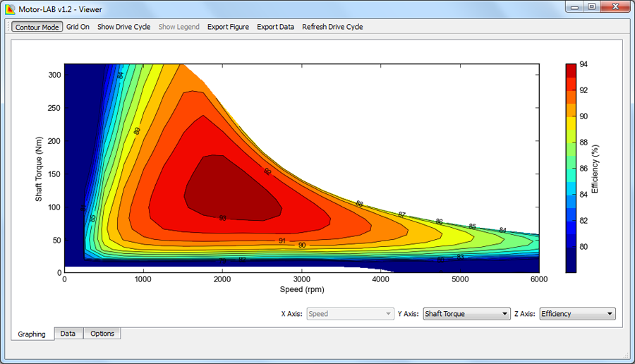
Task: Click the yellow band near 90 on the colorbar
Action: click(x=571, y=123)
